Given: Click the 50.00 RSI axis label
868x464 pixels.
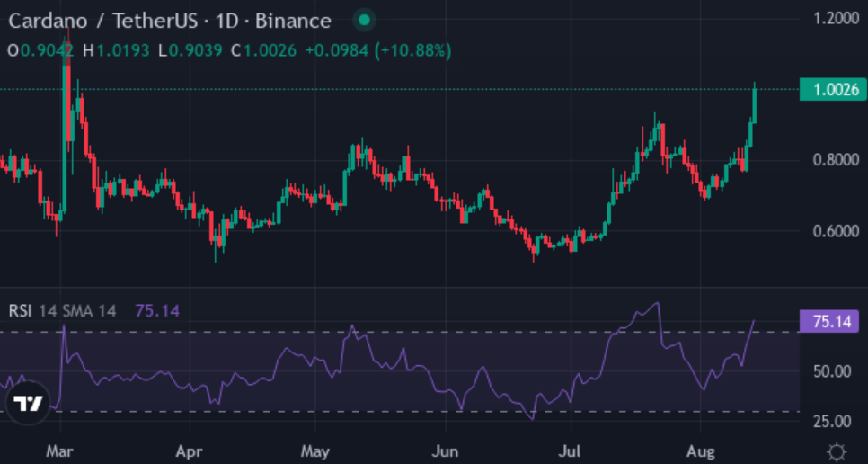Looking at the screenshot, I should pyautogui.click(x=832, y=371).
